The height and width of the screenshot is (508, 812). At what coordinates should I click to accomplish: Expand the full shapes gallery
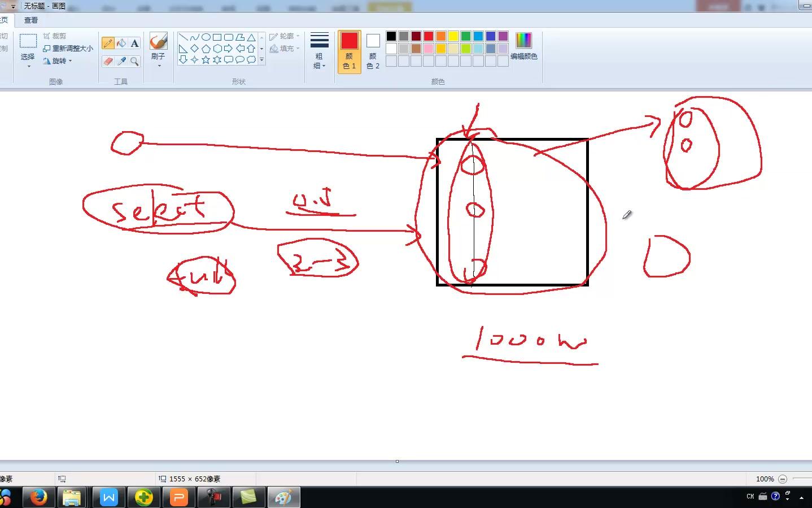pos(261,60)
